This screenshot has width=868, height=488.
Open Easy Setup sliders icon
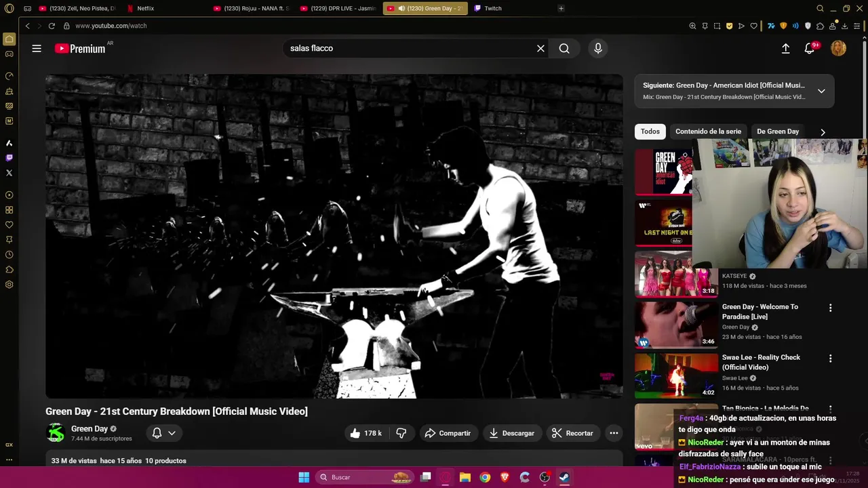pyautogui.click(x=857, y=26)
